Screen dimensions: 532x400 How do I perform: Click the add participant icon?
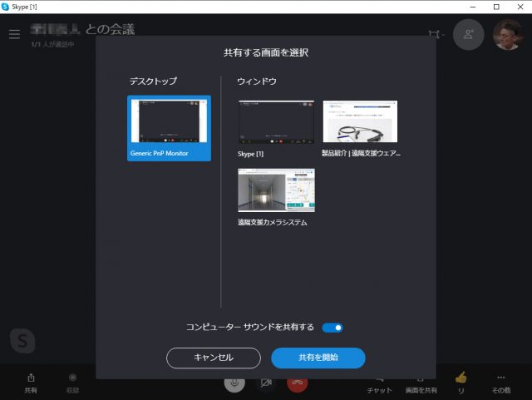pos(468,34)
